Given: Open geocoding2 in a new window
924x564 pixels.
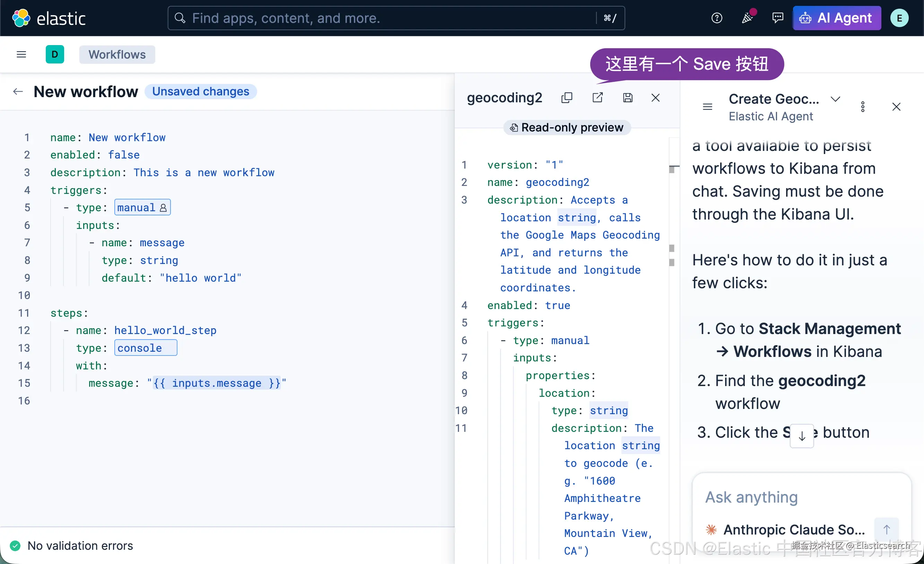Looking at the screenshot, I should [x=598, y=98].
